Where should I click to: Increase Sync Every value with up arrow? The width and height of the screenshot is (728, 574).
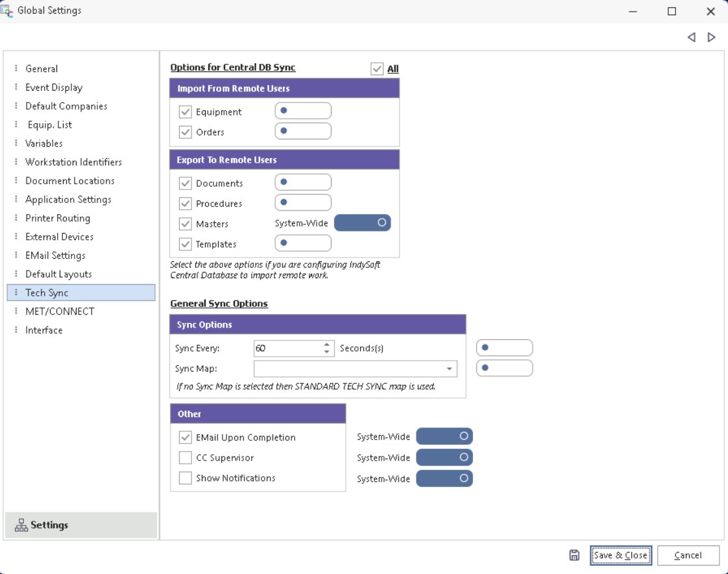(x=327, y=344)
